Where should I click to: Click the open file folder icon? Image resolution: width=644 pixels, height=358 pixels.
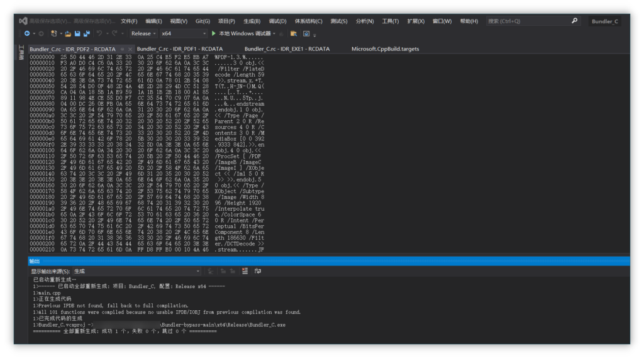tap(68, 33)
